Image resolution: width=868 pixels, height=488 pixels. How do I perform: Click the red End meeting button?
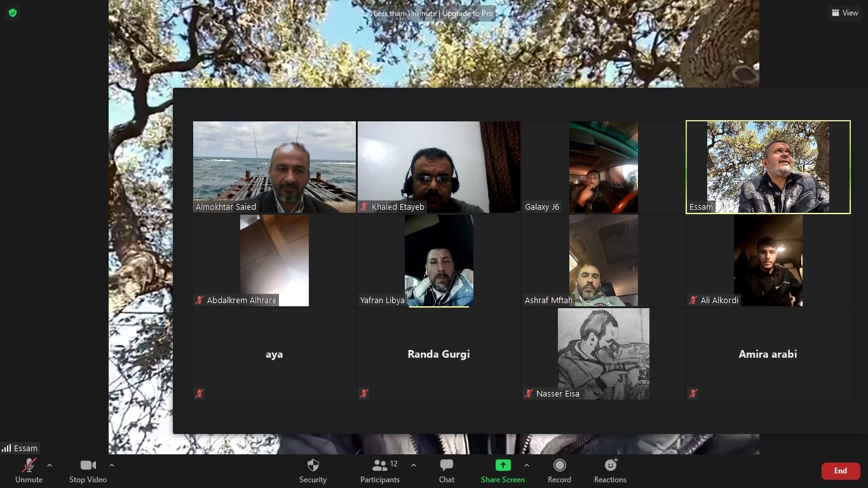coord(840,471)
